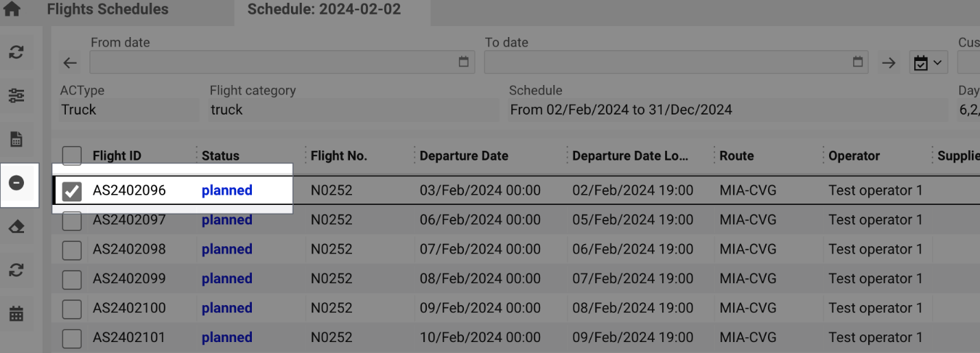Switch to the Flights Schedules tab
Screen dimensions: 980x353
click(107, 10)
